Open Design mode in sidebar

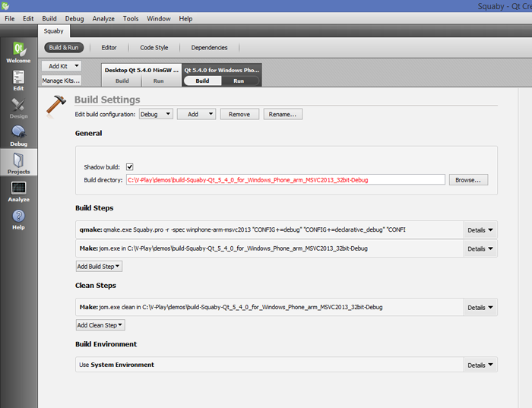tap(19, 108)
